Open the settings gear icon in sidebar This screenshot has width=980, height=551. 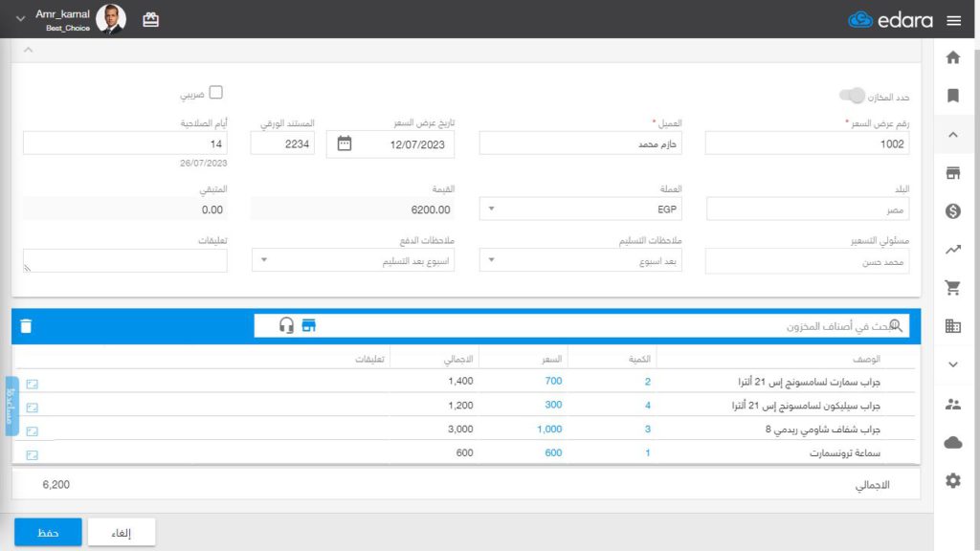point(952,480)
